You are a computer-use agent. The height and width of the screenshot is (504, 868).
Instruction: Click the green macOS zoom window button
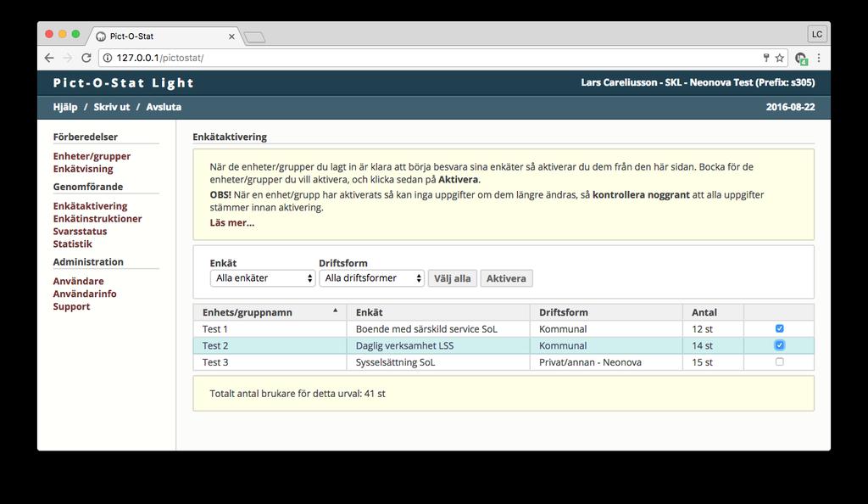point(75,34)
